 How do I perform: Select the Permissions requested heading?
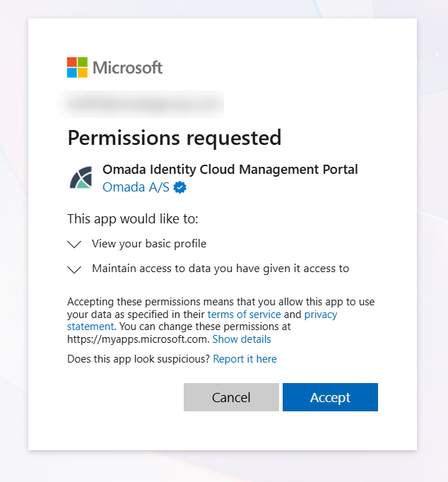click(x=175, y=138)
